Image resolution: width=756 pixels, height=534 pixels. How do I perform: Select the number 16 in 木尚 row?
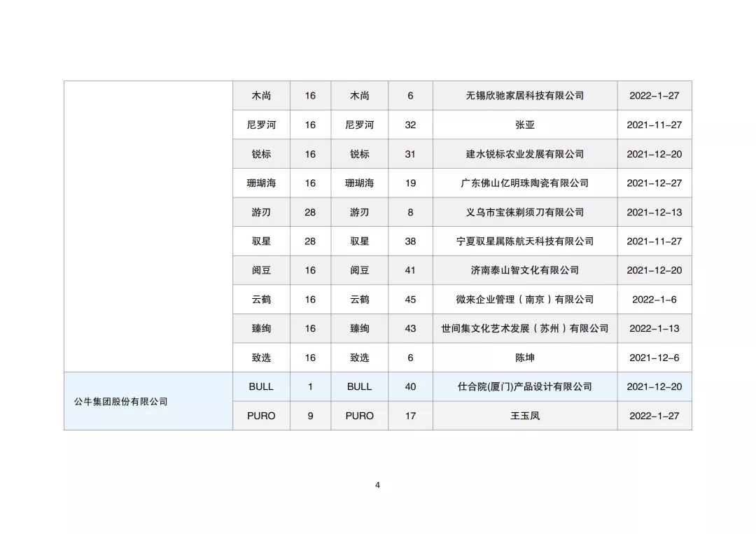point(310,95)
